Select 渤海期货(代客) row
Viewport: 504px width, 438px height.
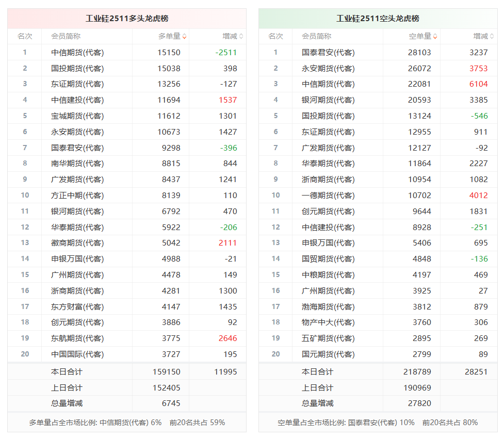pyautogui.click(x=378, y=307)
